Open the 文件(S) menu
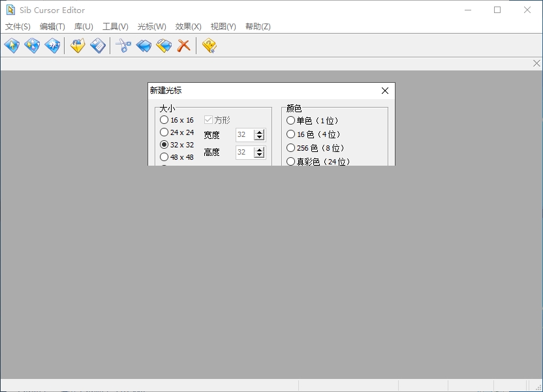Image resolution: width=543 pixels, height=392 pixels. (18, 27)
